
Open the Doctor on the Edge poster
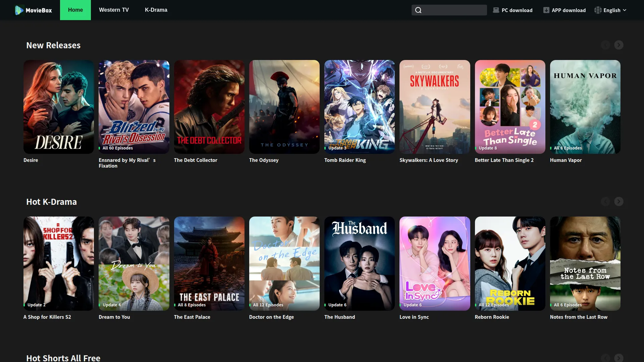284,263
